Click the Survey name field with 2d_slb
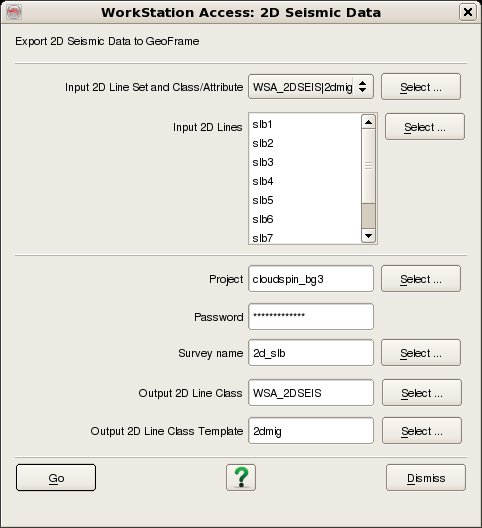Viewport: 482px width, 528px height. 311,353
